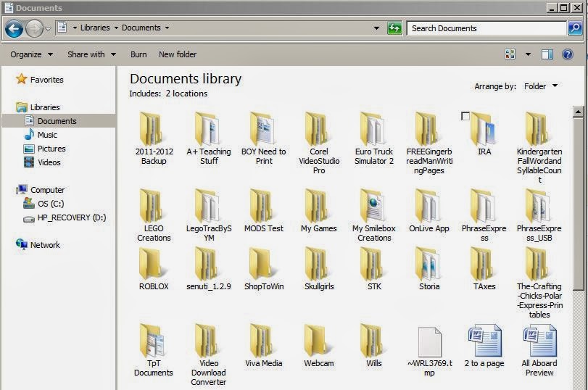Go back with the Back arrow button
The image size is (588, 390).
(x=14, y=28)
